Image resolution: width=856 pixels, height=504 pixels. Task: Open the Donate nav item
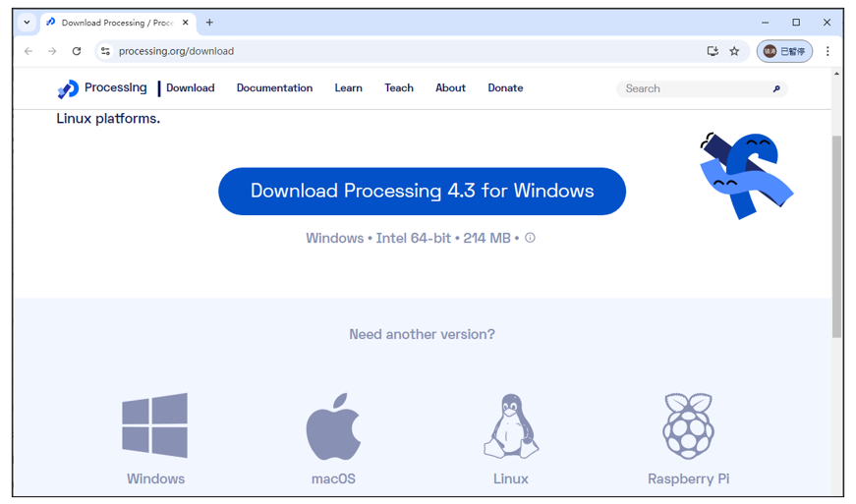(x=505, y=87)
